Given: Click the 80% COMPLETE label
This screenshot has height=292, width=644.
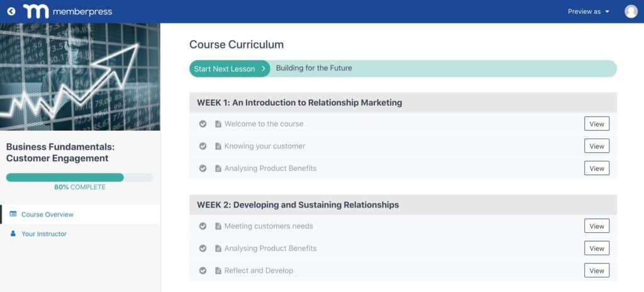Looking at the screenshot, I should (x=80, y=187).
